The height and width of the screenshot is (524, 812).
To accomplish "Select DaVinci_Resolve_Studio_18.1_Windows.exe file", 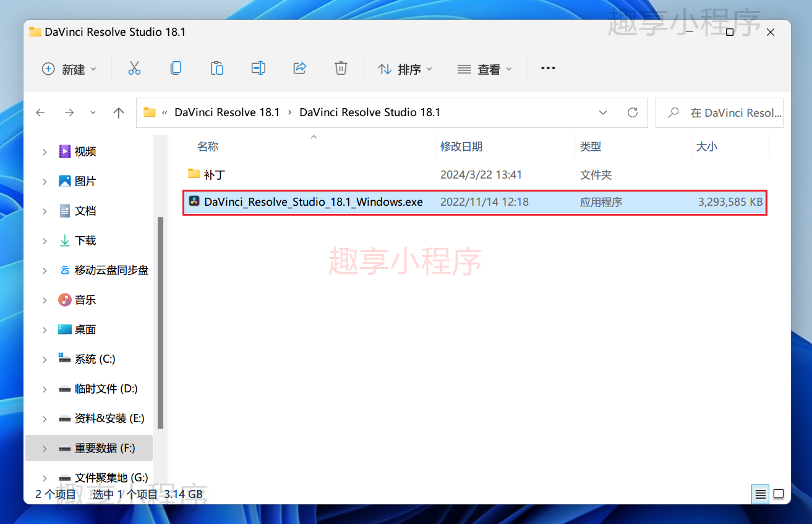I will click(475, 202).
